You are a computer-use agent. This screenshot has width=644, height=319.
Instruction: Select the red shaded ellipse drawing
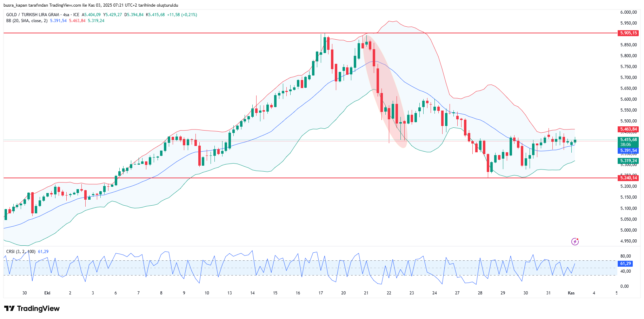coord(385,91)
